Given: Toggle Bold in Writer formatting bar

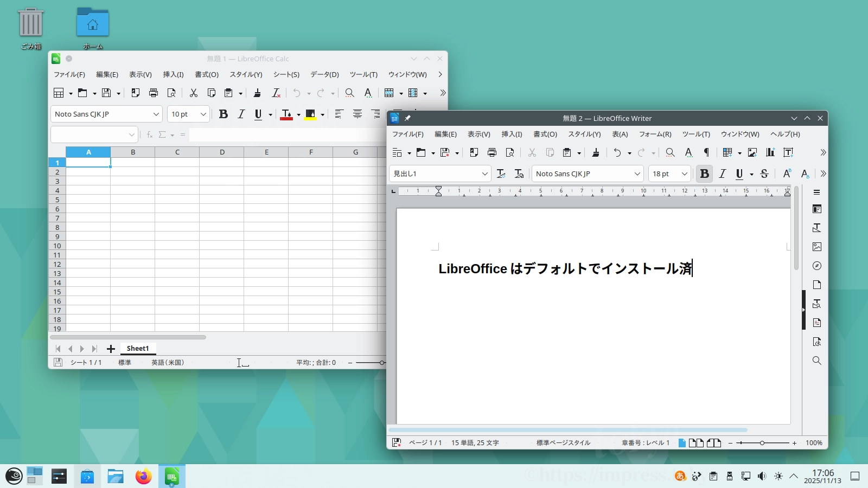Looking at the screenshot, I should coord(704,174).
